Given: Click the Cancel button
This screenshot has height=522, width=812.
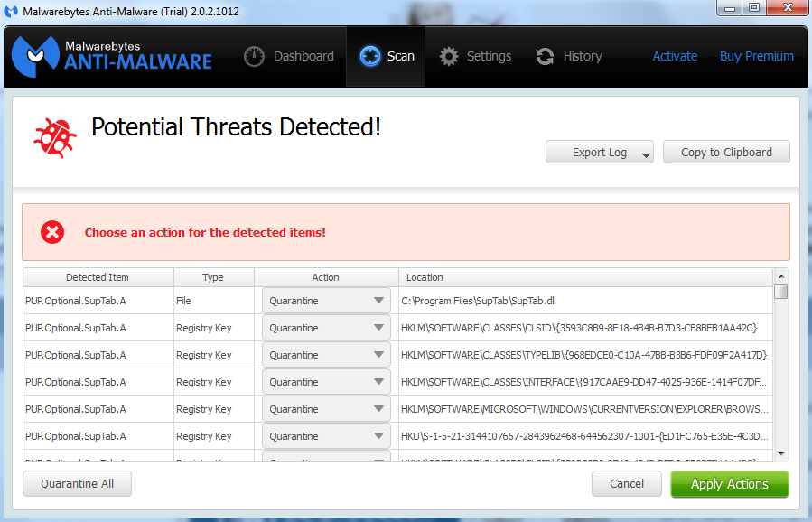Looking at the screenshot, I should [x=627, y=484].
